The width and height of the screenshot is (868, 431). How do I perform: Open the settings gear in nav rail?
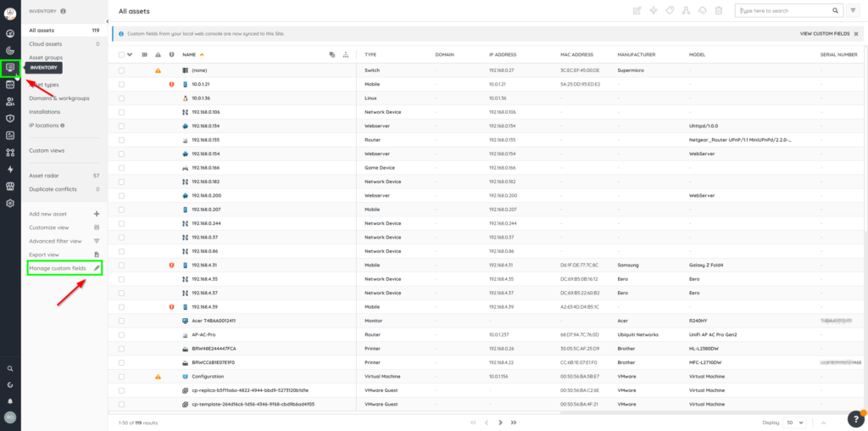tap(10, 204)
